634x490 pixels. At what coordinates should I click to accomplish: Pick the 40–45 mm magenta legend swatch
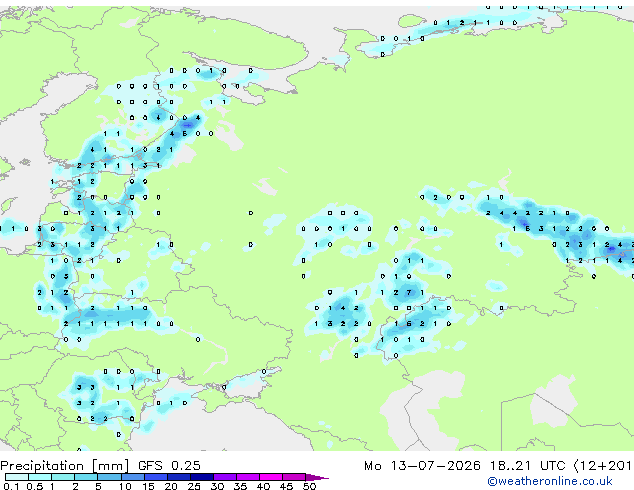[271, 477]
